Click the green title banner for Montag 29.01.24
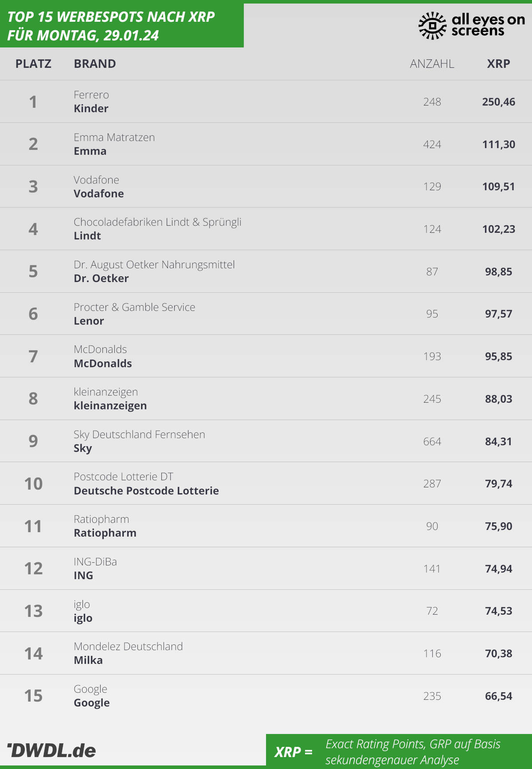Image resolution: width=532 pixels, height=769 pixels. tap(122, 25)
